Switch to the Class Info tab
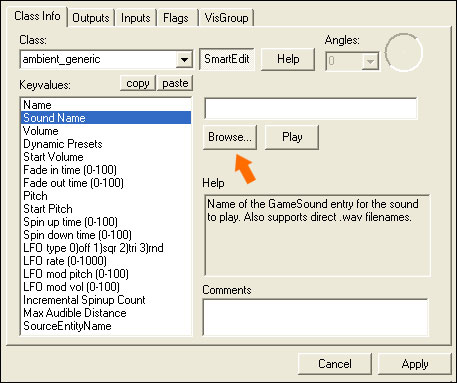 click(37, 16)
